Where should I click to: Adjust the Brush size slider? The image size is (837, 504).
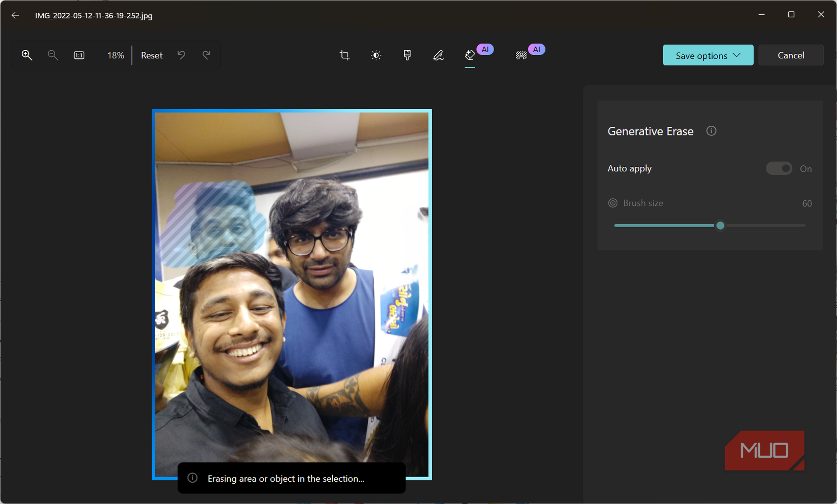pos(720,225)
